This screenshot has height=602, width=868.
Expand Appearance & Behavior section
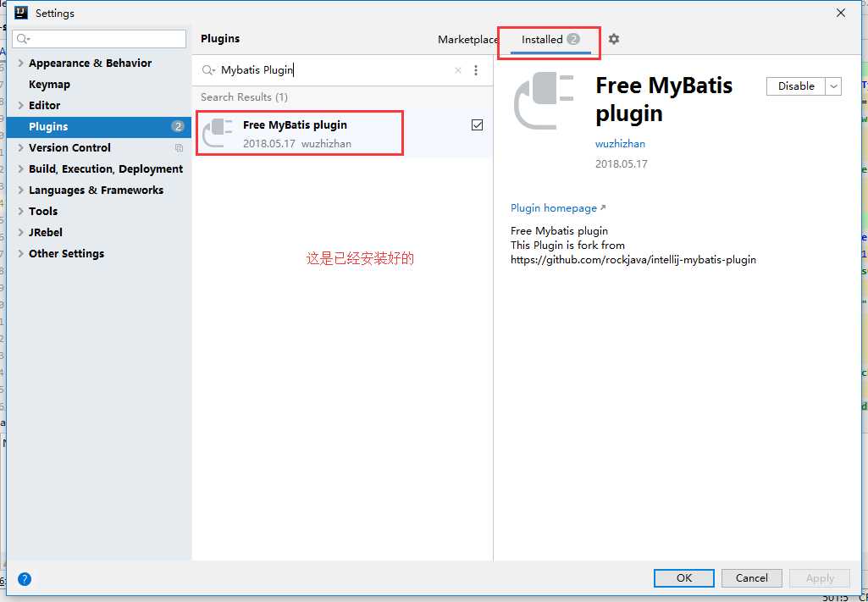point(20,63)
